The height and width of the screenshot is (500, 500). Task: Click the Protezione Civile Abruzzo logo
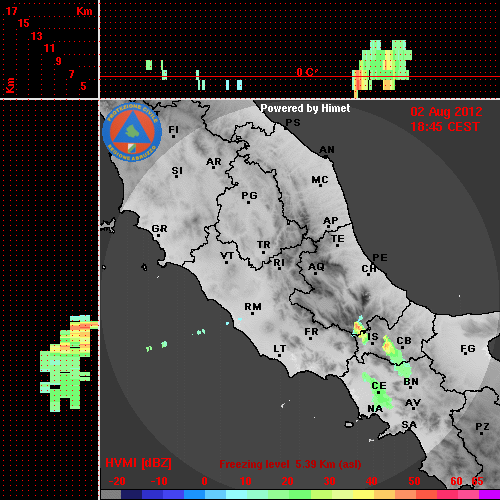(x=132, y=132)
